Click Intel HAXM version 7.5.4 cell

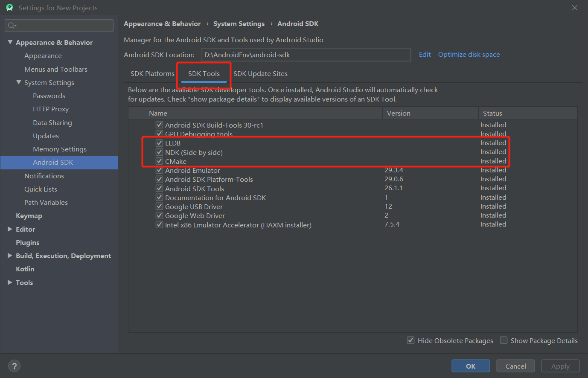coord(392,224)
